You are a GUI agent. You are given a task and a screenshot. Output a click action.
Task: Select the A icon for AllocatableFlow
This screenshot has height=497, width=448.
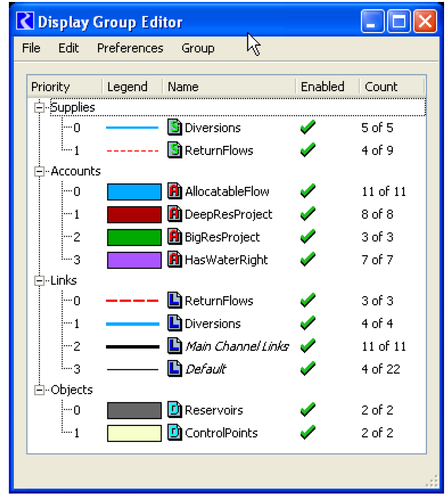(175, 192)
